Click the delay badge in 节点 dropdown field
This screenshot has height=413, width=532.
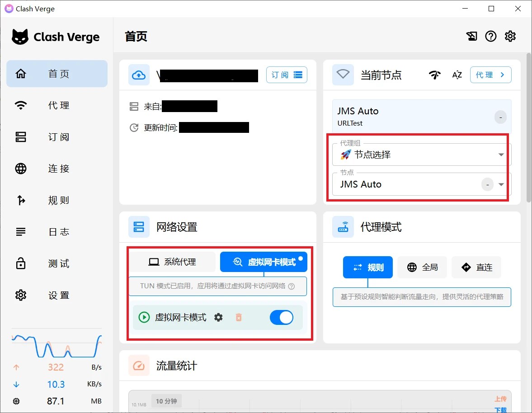488,184
